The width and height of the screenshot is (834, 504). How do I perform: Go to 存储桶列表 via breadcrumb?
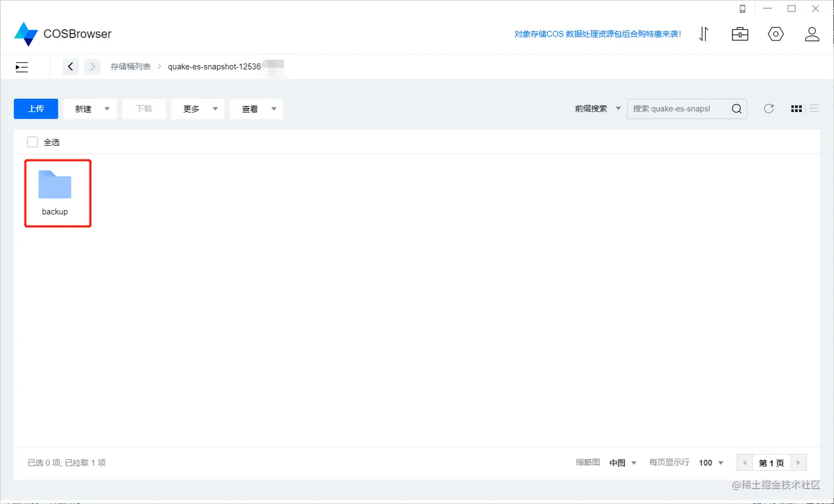pyautogui.click(x=131, y=66)
